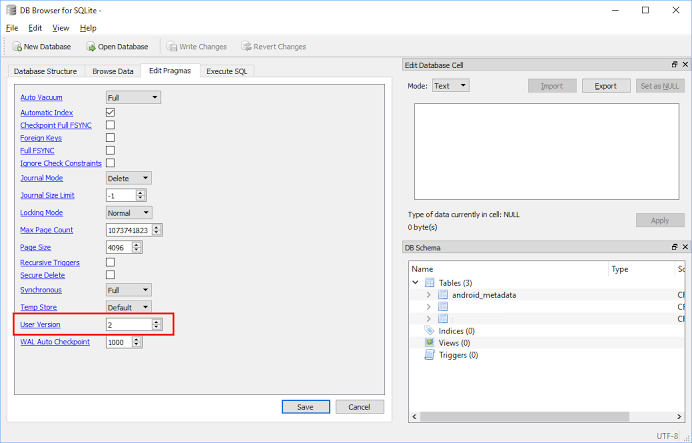Click the Open Database toolbar icon

(x=90, y=46)
